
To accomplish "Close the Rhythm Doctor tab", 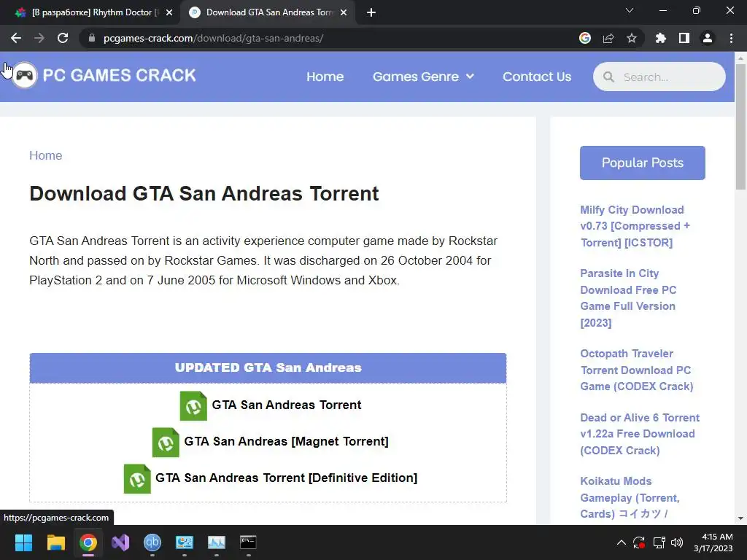I will (169, 13).
